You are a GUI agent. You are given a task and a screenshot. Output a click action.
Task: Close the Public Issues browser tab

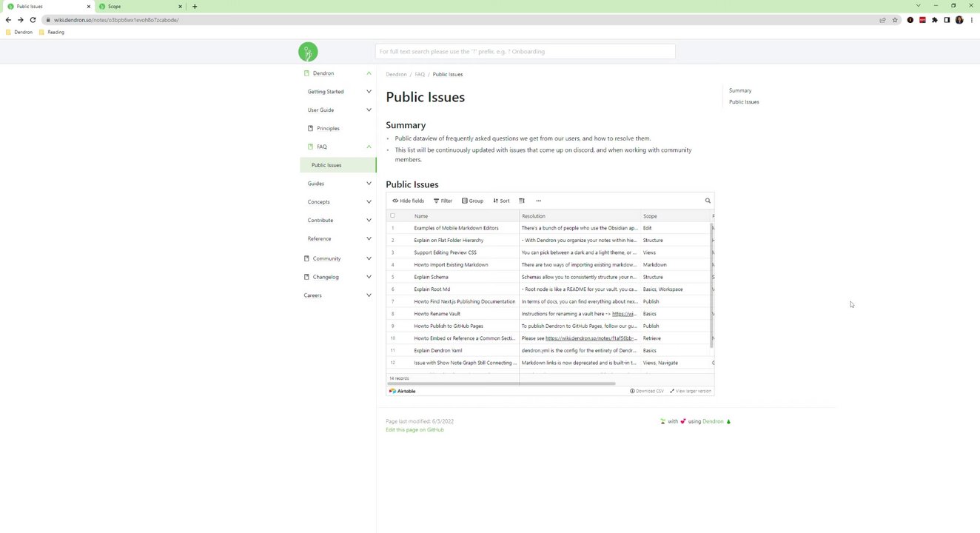87,6
